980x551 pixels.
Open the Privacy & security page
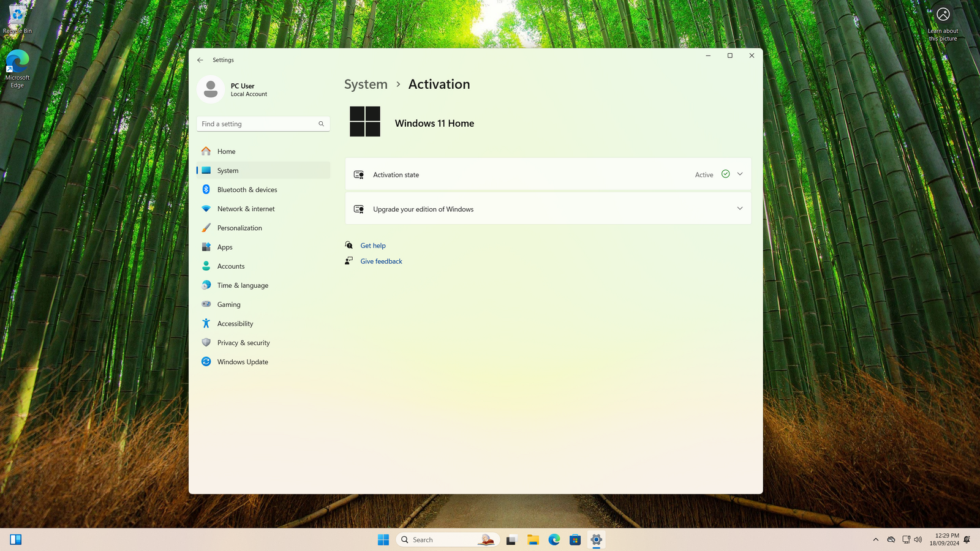(x=263, y=343)
